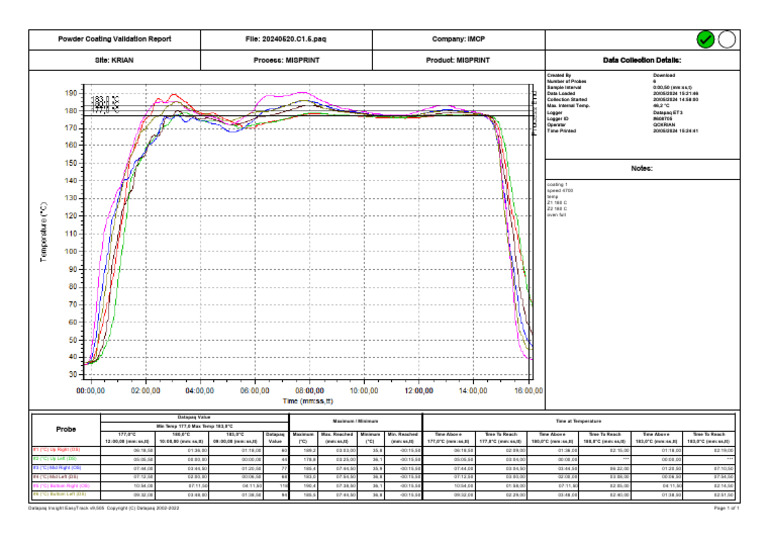Click the 'speed 4700' note line
The width and height of the screenshot is (768, 543).
pos(560,190)
